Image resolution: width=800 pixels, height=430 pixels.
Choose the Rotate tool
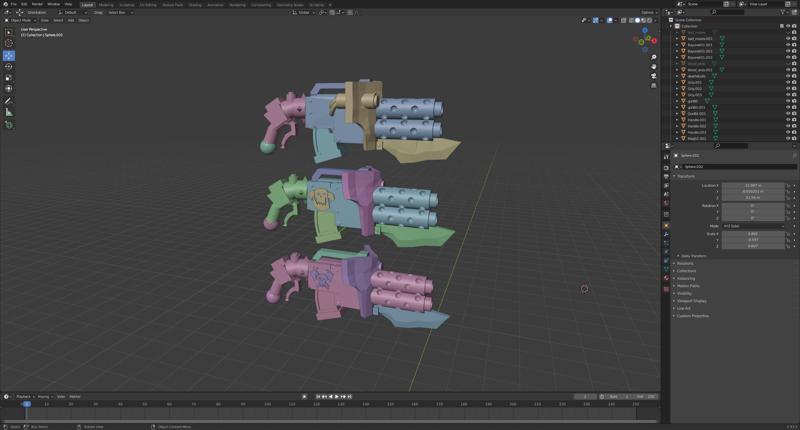coord(9,66)
